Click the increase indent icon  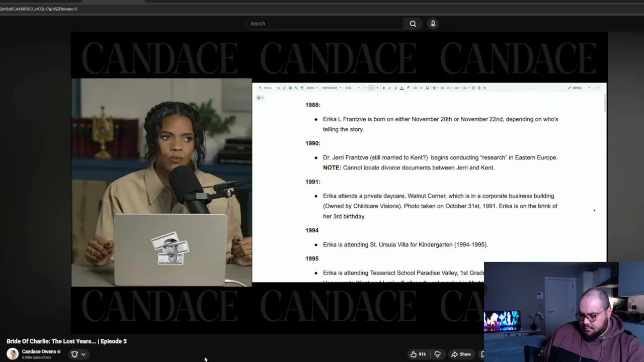(479, 88)
